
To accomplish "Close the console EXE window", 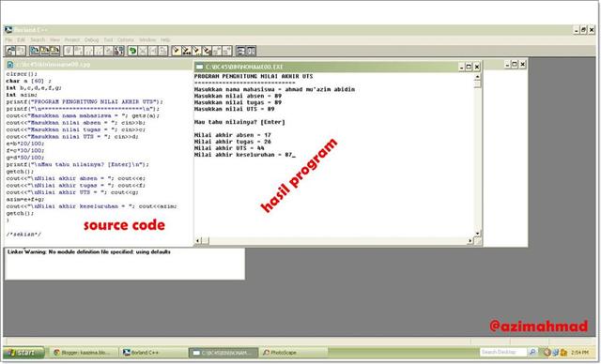I will tap(477, 67).
